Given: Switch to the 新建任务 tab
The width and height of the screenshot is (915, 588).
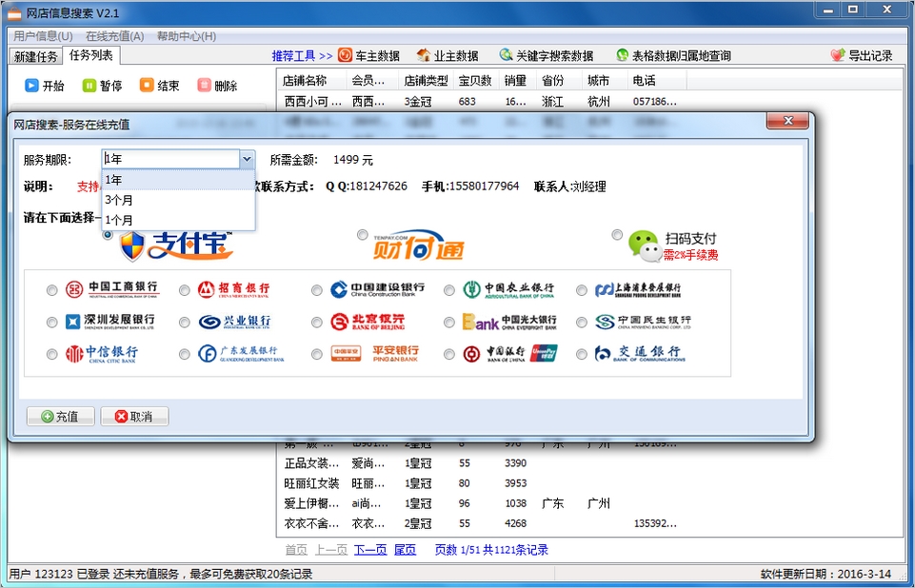Looking at the screenshot, I should click(x=36, y=56).
